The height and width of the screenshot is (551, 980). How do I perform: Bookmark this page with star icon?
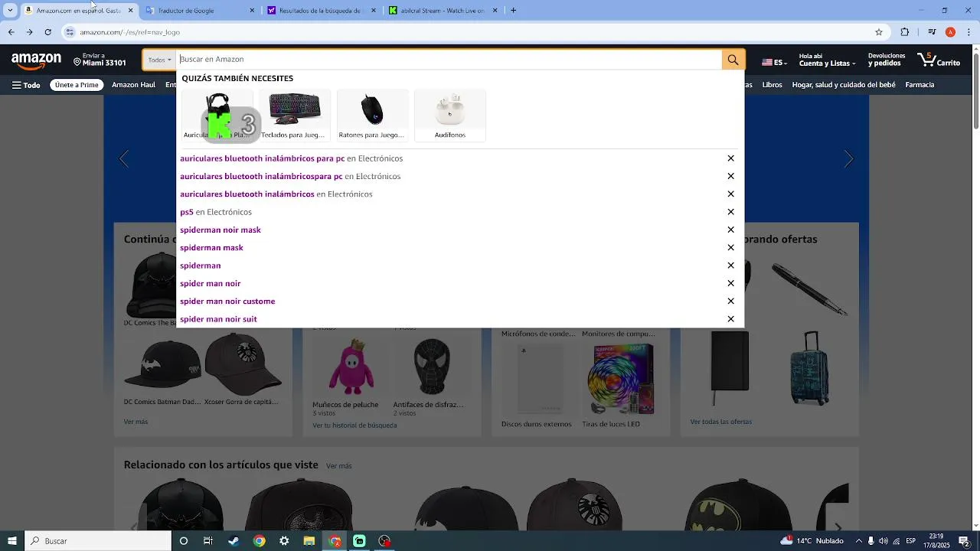tap(879, 32)
